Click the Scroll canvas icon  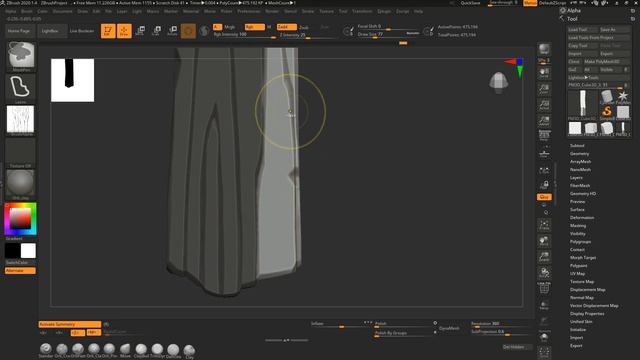pyautogui.click(x=544, y=73)
